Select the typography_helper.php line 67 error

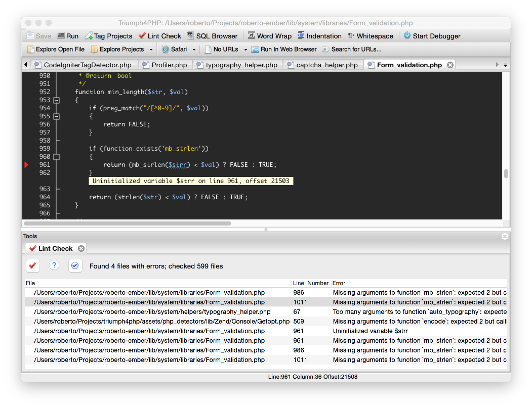tap(266, 312)
